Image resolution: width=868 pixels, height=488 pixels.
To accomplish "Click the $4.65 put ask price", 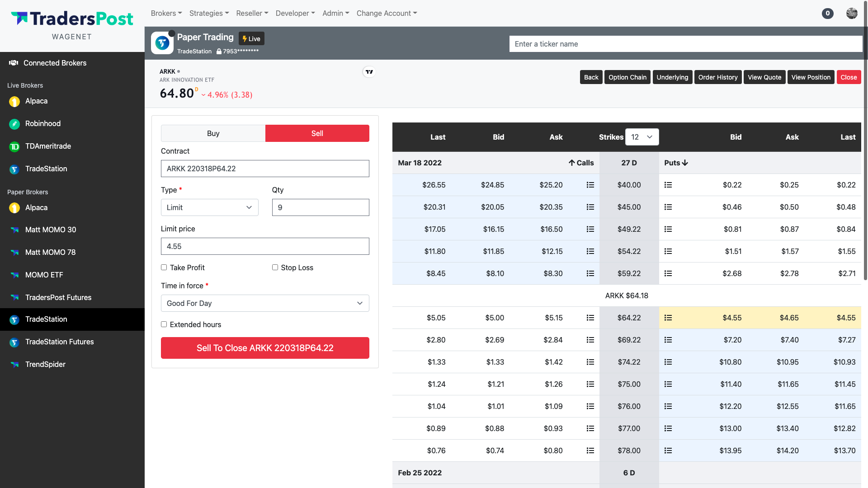I will [x=789, y=318].
